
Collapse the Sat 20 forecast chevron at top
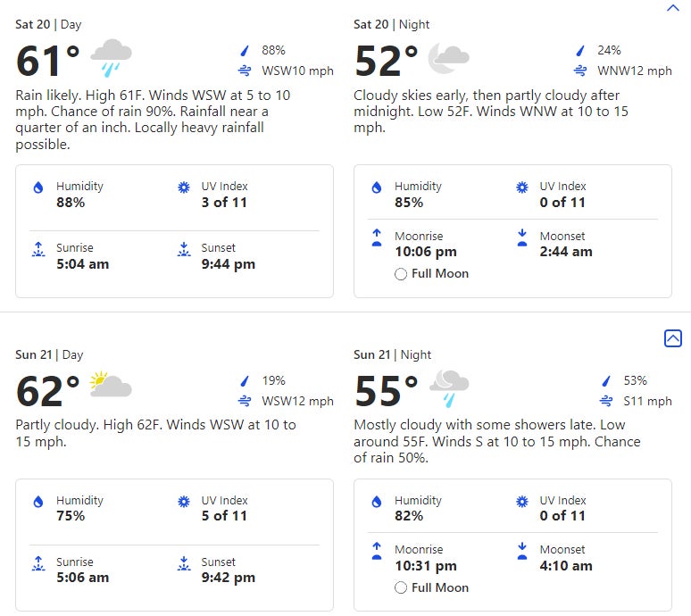coord(673,8)
